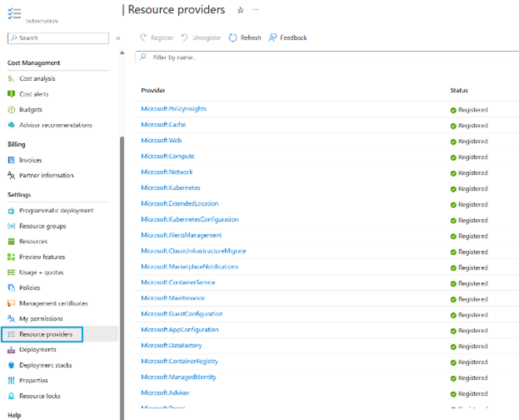Click Registered status icon for Microsoft.Compute
The height and width of the screenshot is (420, 519).
(x=453, y=158)
